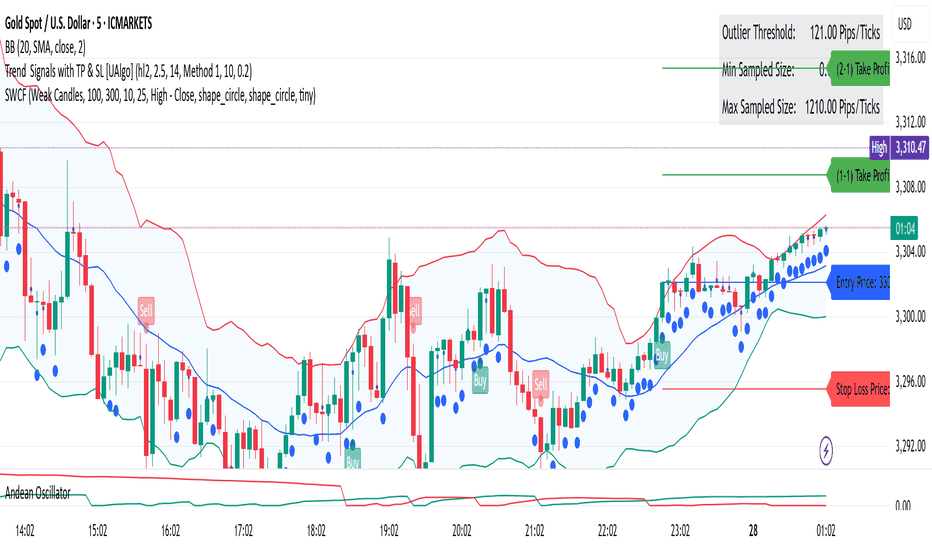Select the SWCF Weak Candles indicator legend
The width and height of the screenshot is (932, 550).
click(160, 95)
